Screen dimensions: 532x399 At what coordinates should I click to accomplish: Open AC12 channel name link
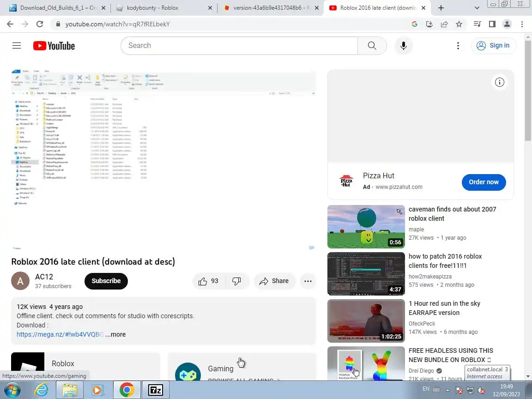click(44, 277)
